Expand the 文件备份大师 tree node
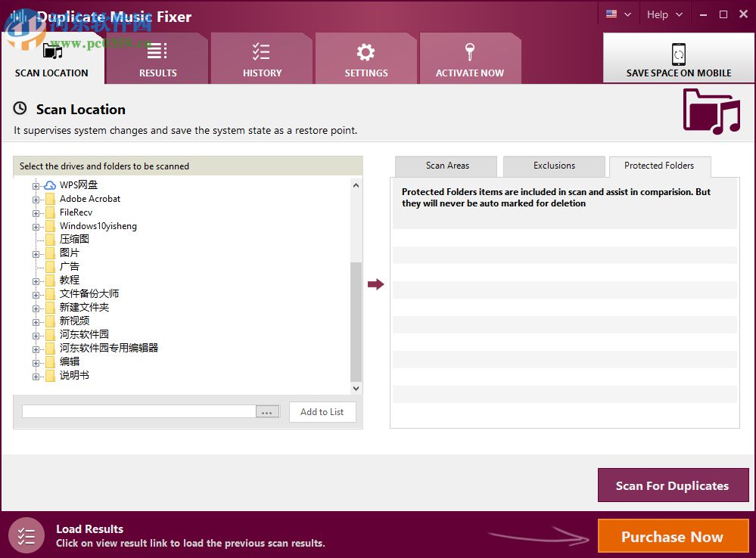Viewport: 756px width, 558px height. (x=36, y=294)
